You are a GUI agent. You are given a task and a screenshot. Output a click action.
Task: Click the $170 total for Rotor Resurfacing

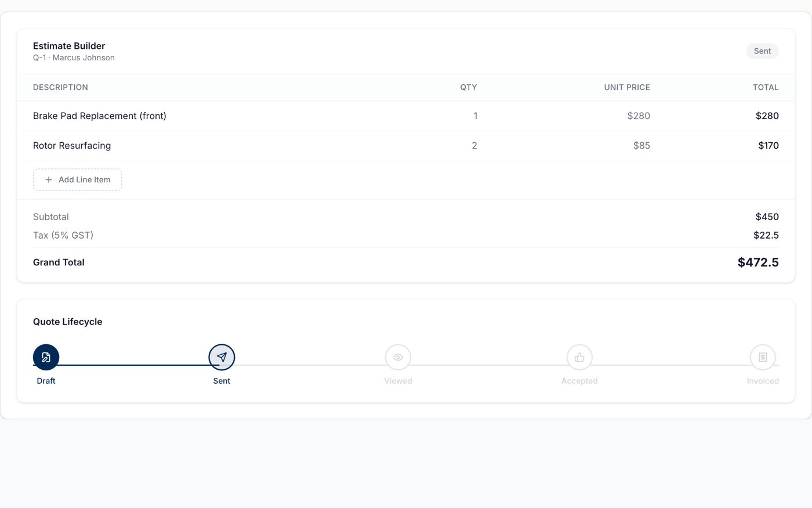(x=768, y=146)
